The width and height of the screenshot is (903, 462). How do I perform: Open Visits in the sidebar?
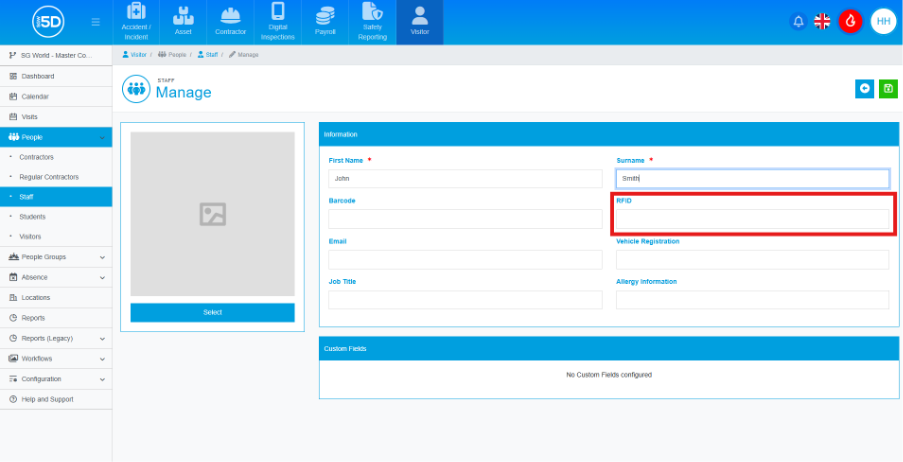[56, 117]
